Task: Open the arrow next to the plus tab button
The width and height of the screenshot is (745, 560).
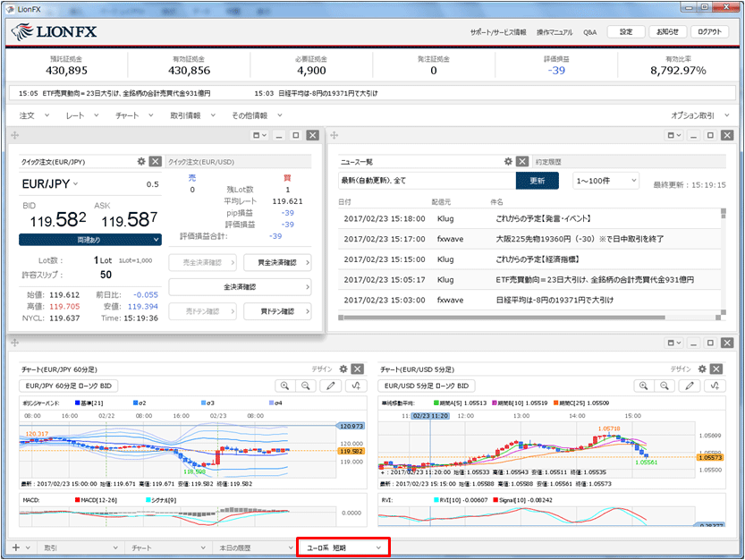Action: pyautogui.click(x=28, y=547)
